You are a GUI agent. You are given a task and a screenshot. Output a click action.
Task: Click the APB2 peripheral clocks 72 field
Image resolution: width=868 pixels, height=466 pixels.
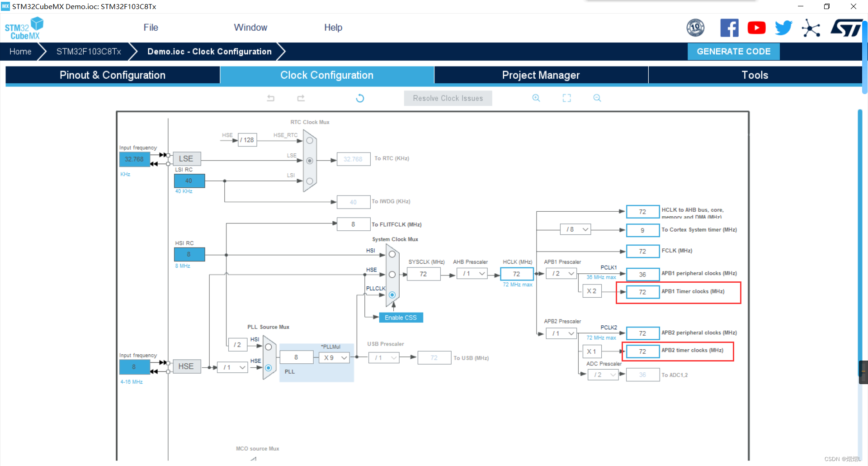pos(642,333)
